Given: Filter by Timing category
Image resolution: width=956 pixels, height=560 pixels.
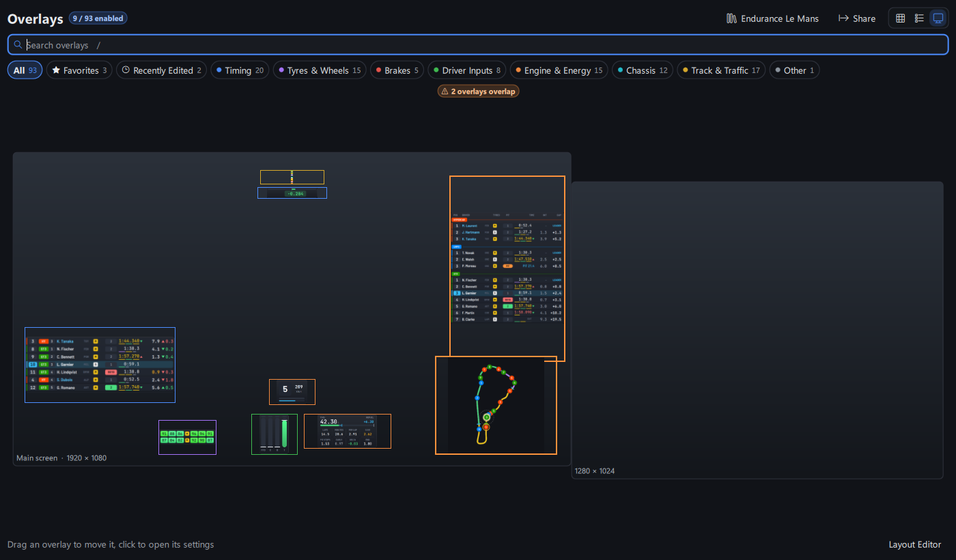Looking at the screenshot, I should click(x=240, y=70).
